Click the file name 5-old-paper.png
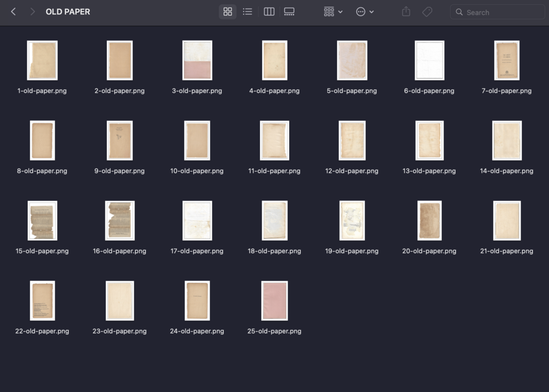This screenshot has width=549, height=392. click(x=352, y=91)
